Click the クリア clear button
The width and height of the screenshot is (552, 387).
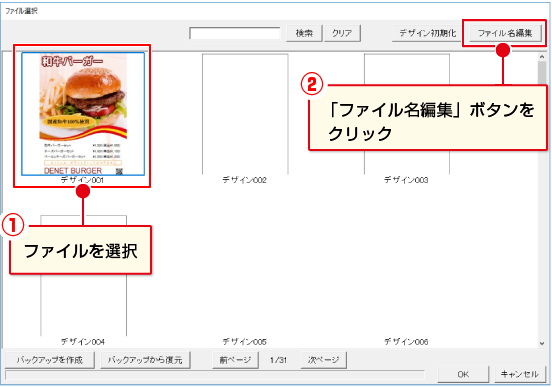tap(342, 33)
